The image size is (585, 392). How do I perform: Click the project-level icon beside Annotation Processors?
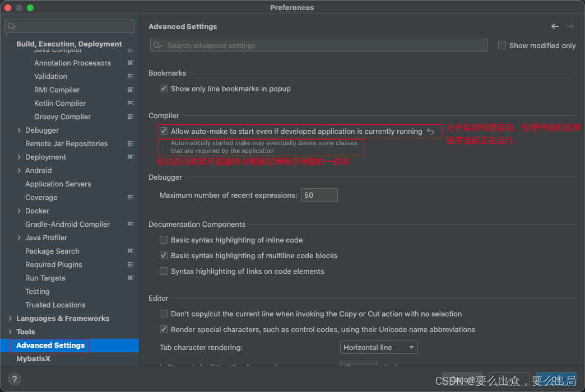point(131,63)
